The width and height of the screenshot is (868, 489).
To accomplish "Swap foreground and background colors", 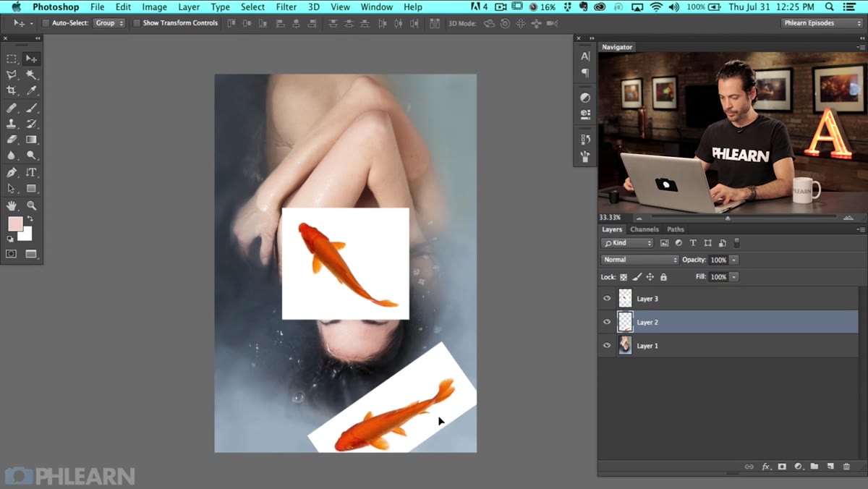I will coord(30,218).
